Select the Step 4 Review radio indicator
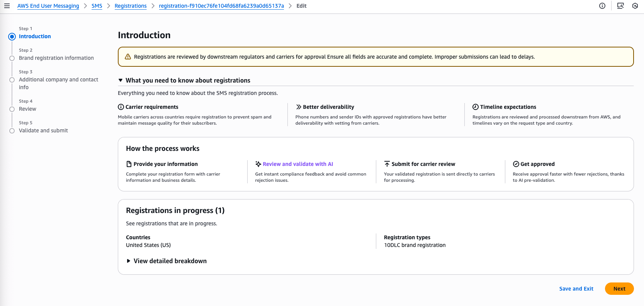 point(12,109)
